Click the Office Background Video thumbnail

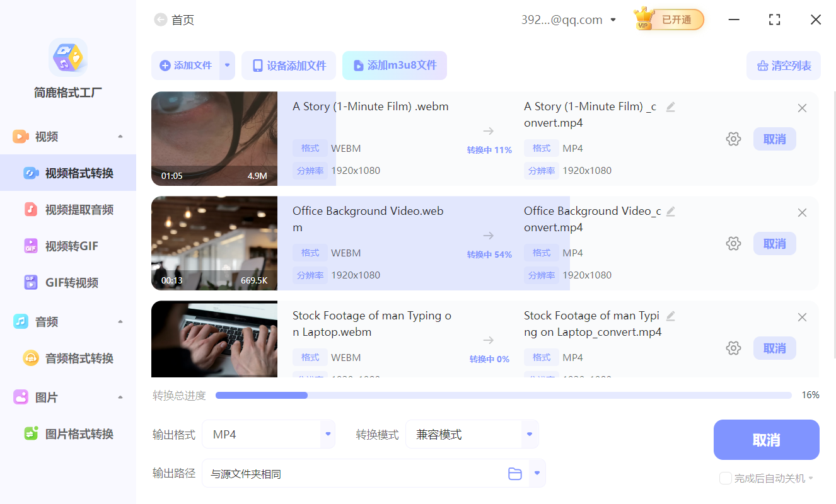(214, 243)
